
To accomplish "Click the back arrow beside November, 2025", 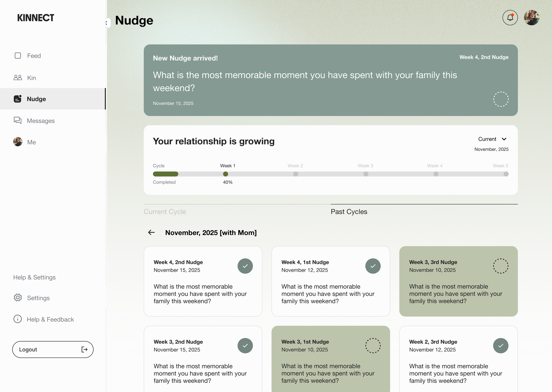I will click(151, 232).
